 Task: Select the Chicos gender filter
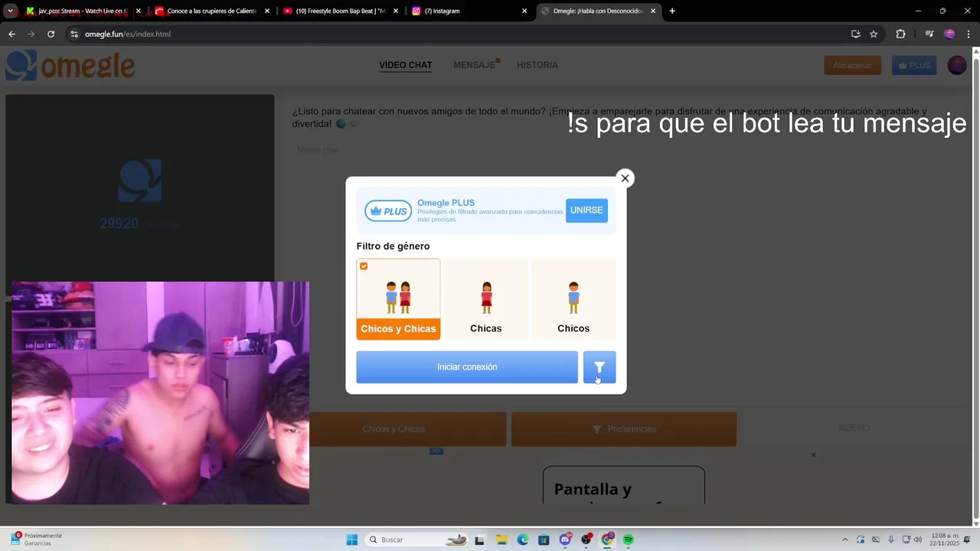pyautogui.click(x=573, y=299)
